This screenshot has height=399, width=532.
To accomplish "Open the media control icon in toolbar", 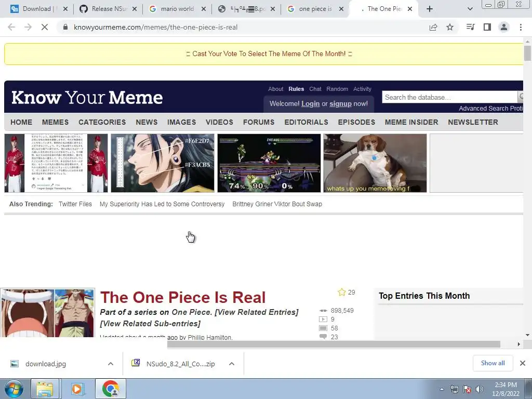I will click(x=470, y=27).
